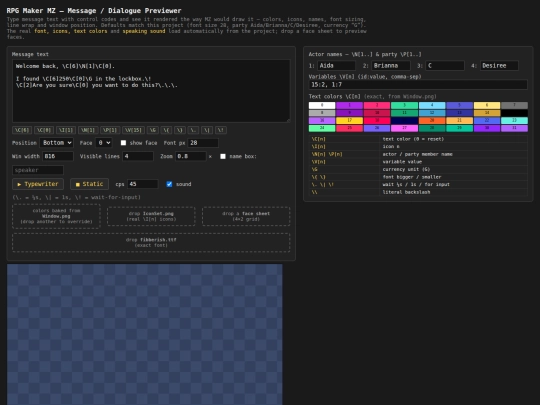Click the IconSet.png drop zone

(x=151, y=216)
